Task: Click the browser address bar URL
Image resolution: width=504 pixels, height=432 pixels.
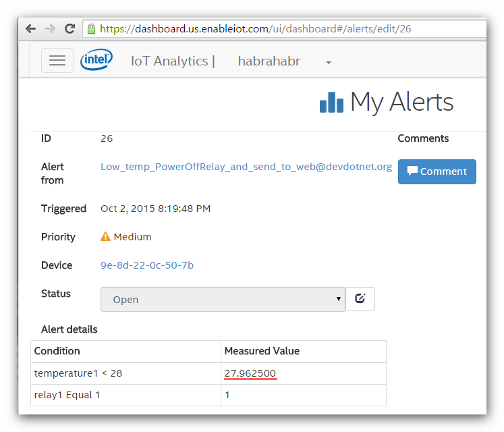Action: click(256, 29)
